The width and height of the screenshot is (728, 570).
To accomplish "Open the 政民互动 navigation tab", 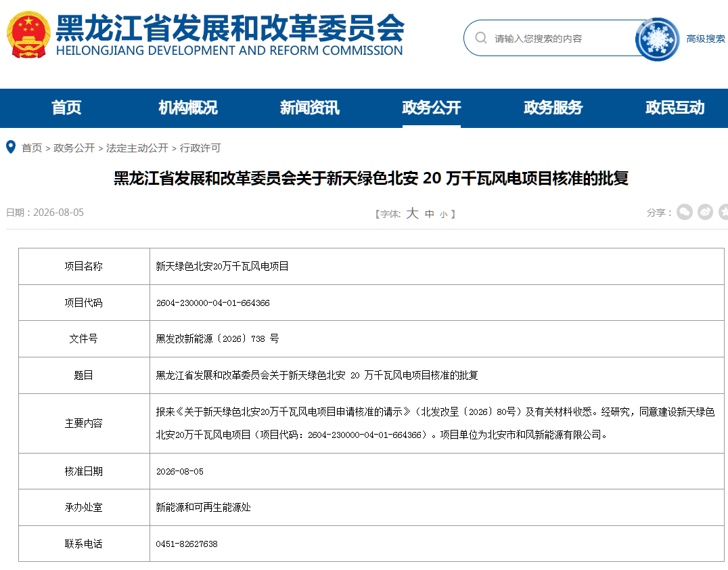I will click(675, 108).
